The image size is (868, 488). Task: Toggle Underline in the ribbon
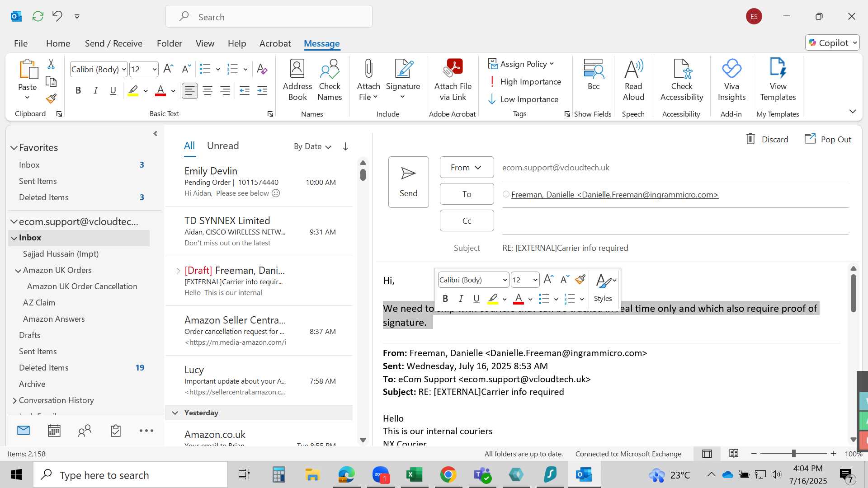coord(113,91)
